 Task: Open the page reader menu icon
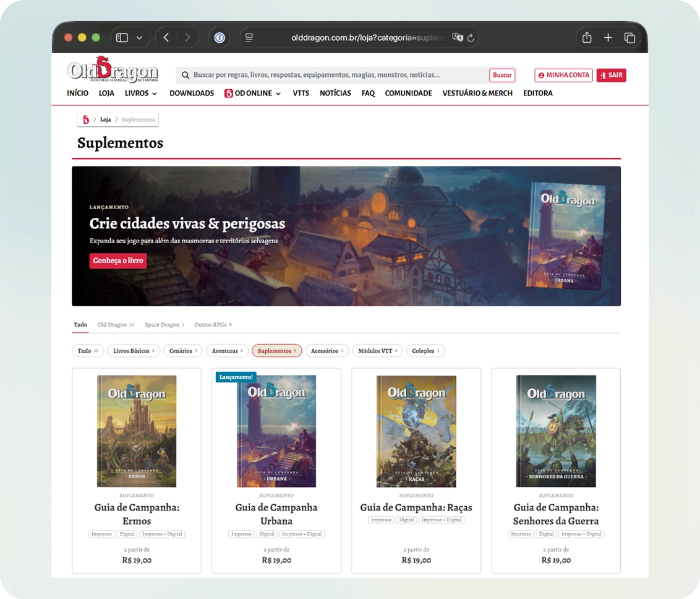click(249, 38)
